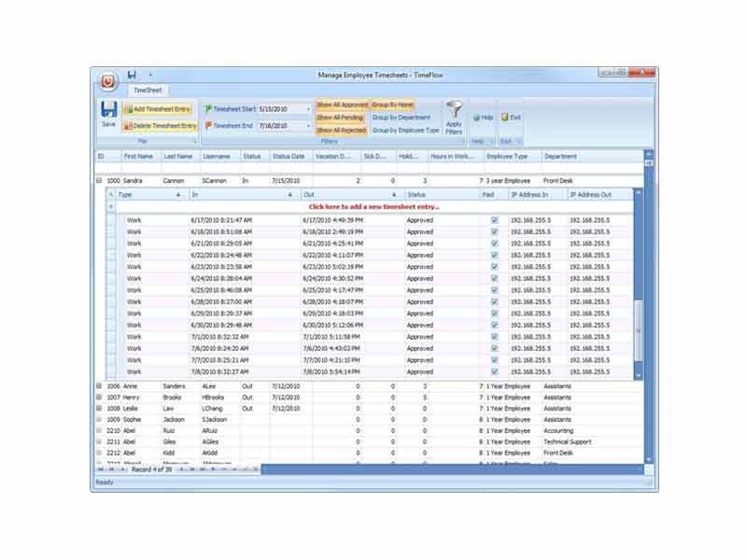This screenshot has width=747, height=560.
Task: Click 'Click here to add a new timesheet entry'
Action: (x=374, y=206)
